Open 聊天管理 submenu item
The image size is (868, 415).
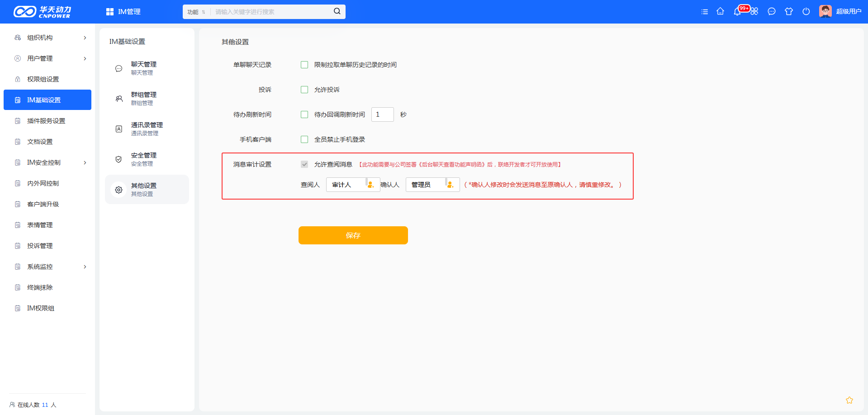[147, 68]
